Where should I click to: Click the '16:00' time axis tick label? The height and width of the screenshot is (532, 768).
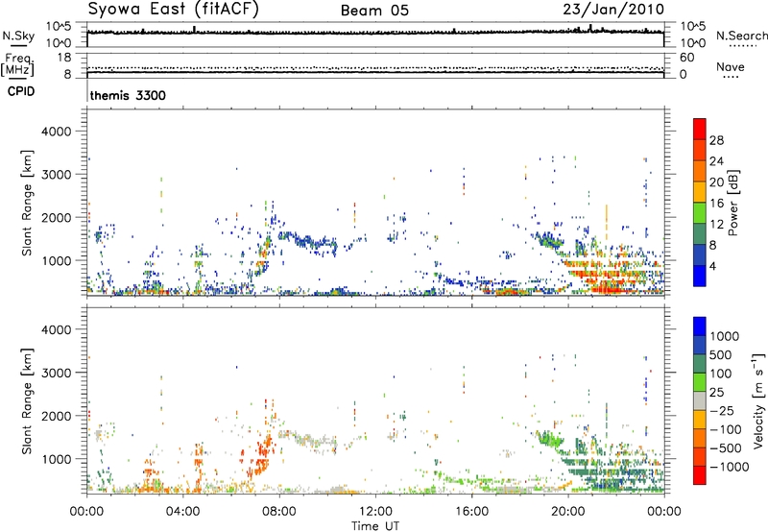point(471,512)
